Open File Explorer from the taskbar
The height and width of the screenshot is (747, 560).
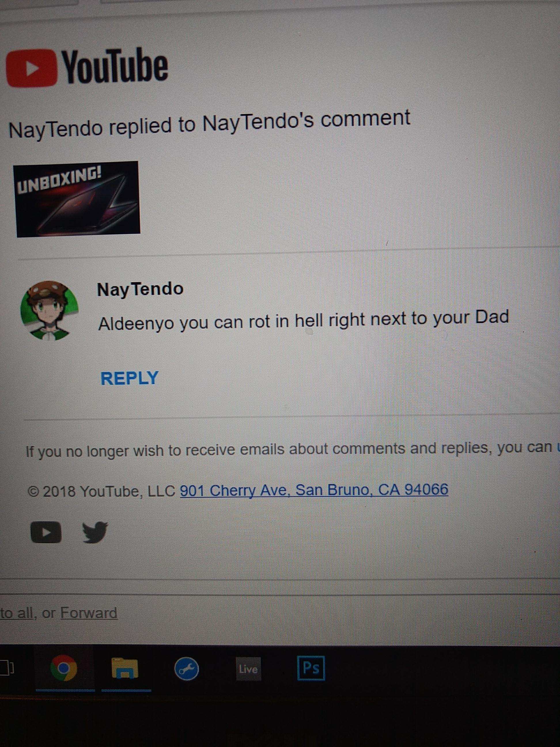pyautogui.click(x=125, y=668)
